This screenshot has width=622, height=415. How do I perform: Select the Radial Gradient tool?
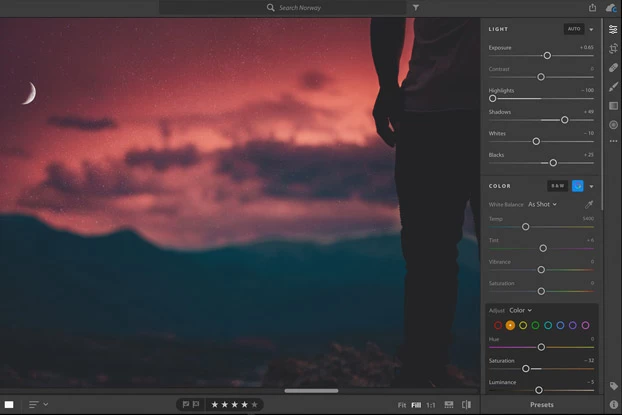[x=613, y=125]
